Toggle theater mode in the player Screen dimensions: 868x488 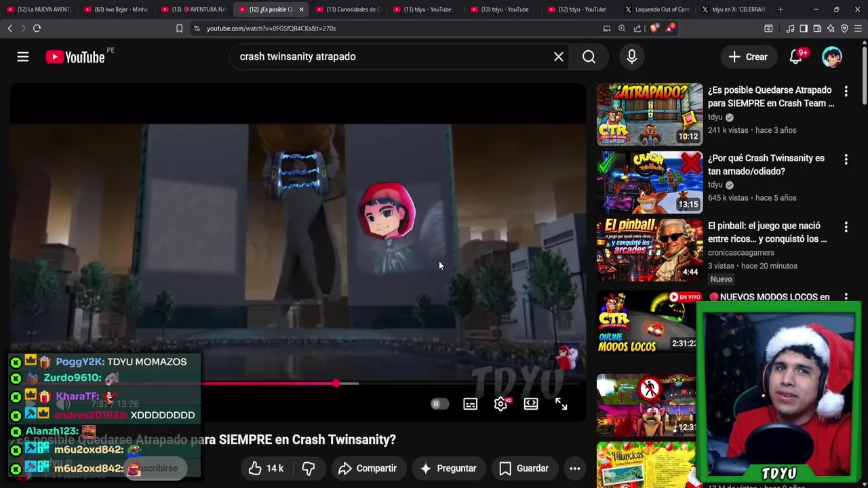click(x=531, y=404)
